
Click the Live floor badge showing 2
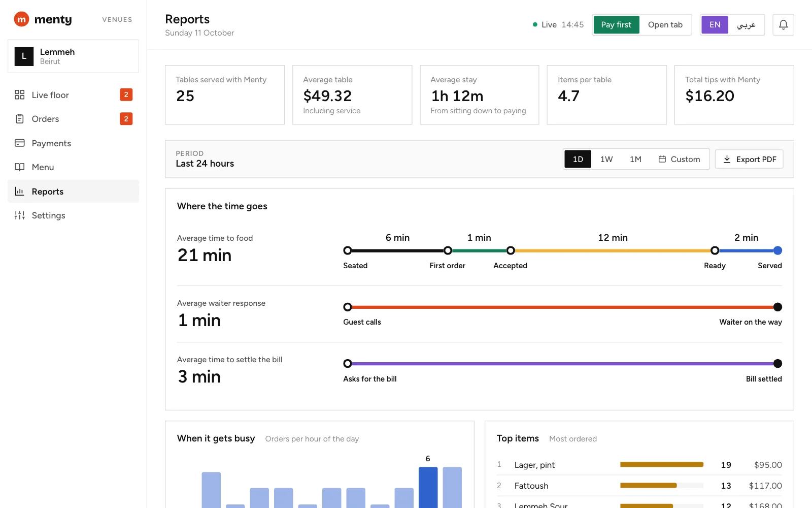126,94
